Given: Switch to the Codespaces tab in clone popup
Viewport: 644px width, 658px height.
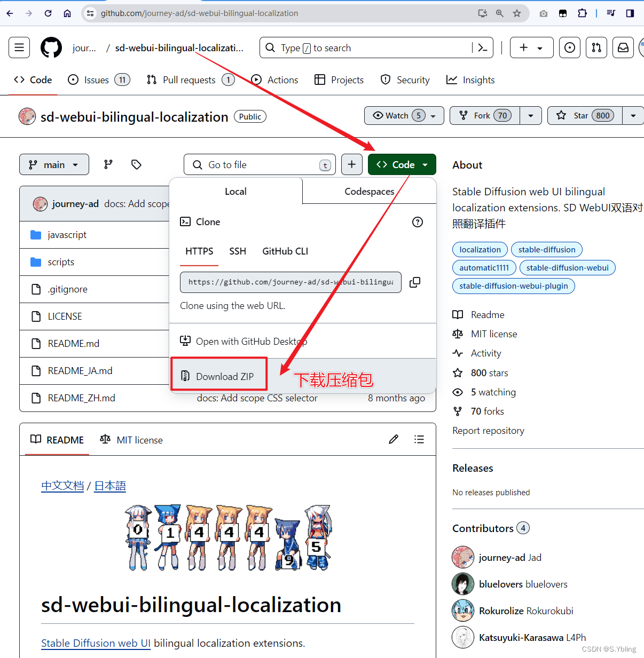Looking at the screenshot, I should click(370, 192).
